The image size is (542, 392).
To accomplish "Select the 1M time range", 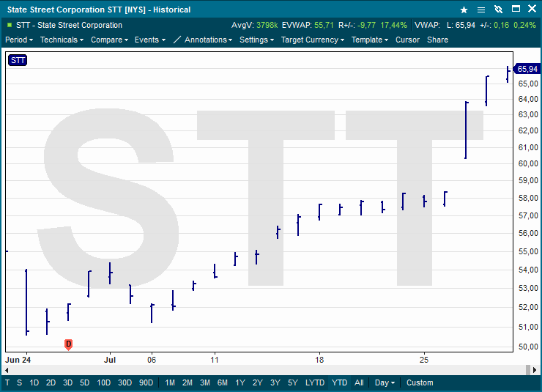I will (x=170, y=382).
